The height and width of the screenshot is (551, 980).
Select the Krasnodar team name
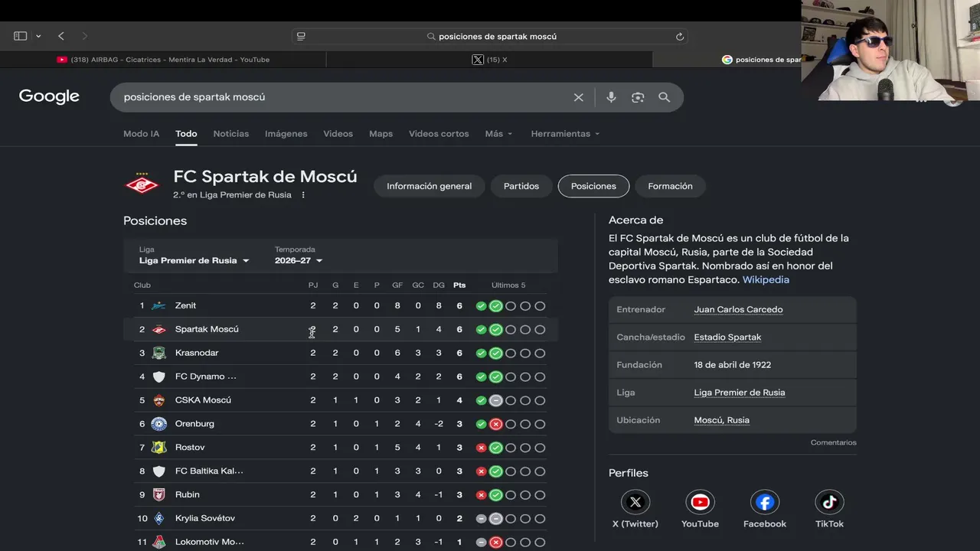(x=197, y=354)
